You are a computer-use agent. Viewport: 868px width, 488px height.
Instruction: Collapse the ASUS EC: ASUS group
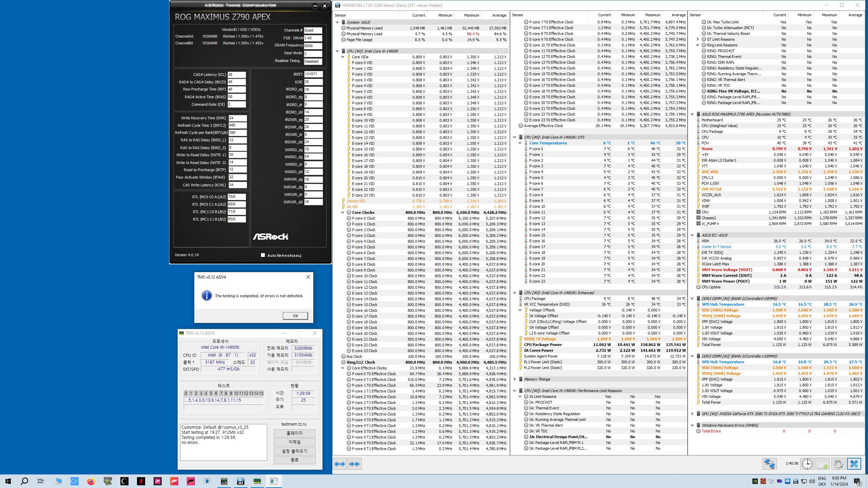[x=692, y=235]
